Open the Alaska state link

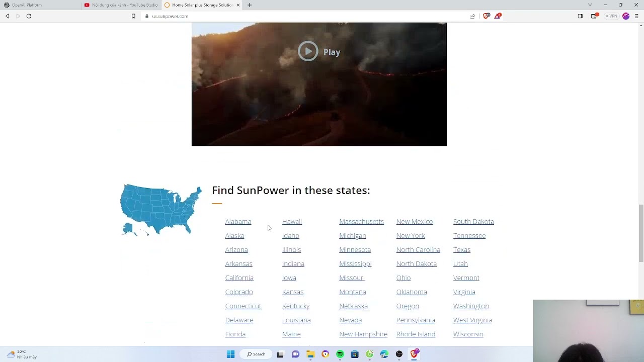point(234,235)
